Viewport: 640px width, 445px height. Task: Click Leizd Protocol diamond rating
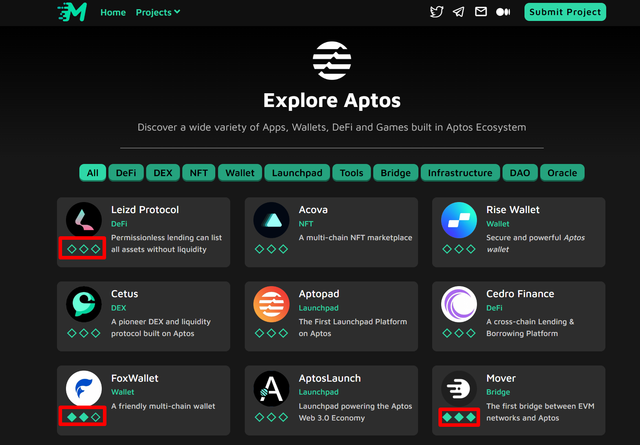click(x=84, y=249)
